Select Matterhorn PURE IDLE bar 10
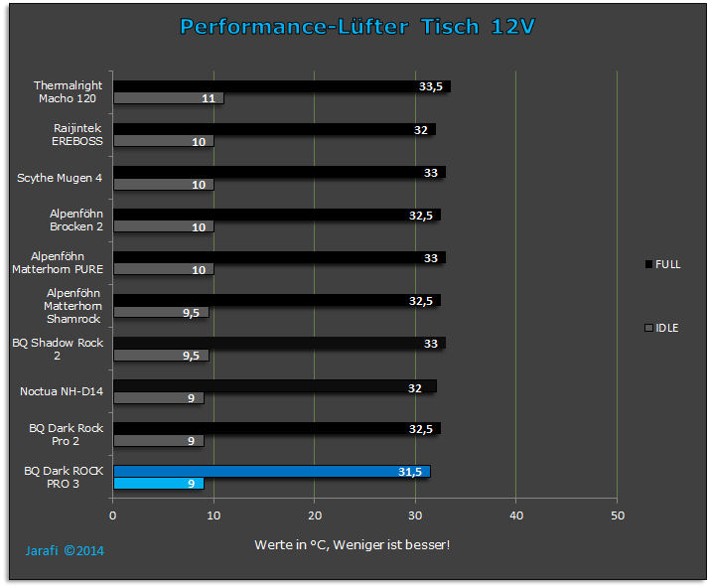This screenshot has width=709, height=588. (164, 269)
